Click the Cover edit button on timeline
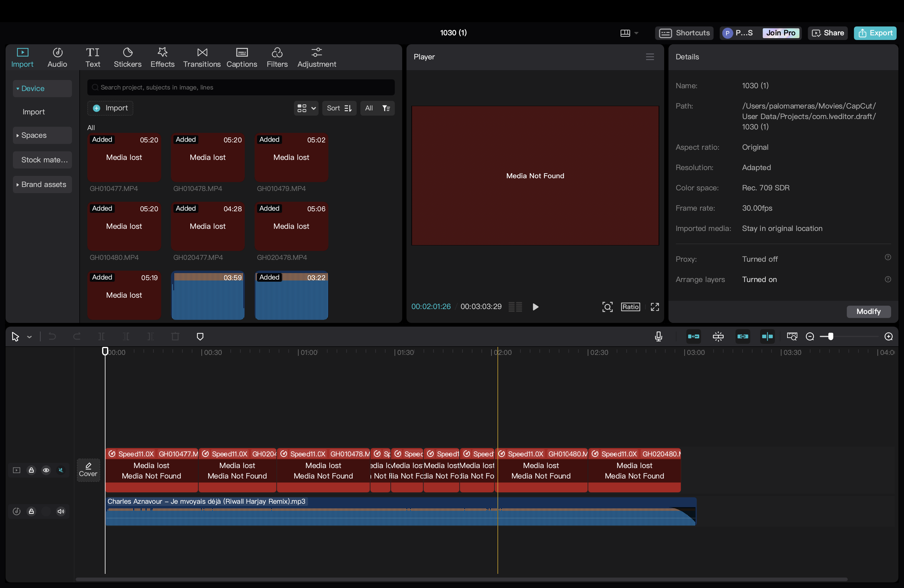Screen dimensions: 904x588 (88, 470)
